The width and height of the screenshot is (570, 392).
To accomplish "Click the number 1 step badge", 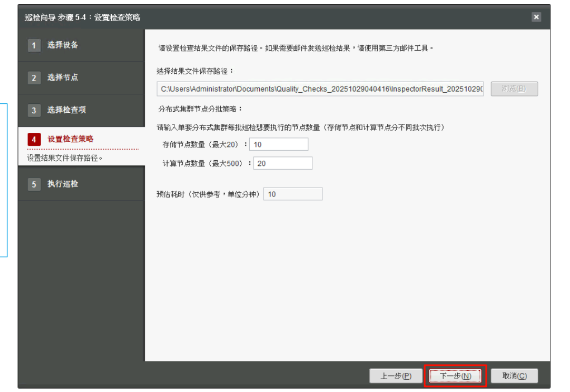I will (34, 46).
